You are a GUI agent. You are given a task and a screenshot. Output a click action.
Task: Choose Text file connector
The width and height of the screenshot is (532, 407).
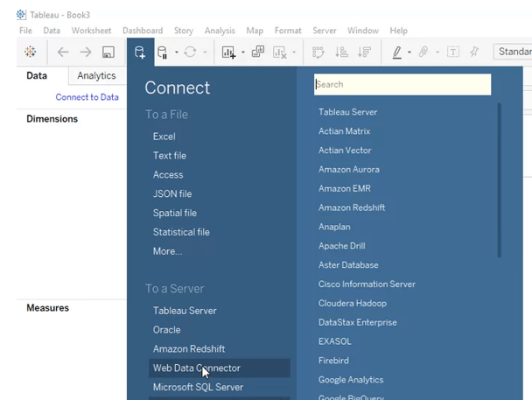(x=169, y=156)
